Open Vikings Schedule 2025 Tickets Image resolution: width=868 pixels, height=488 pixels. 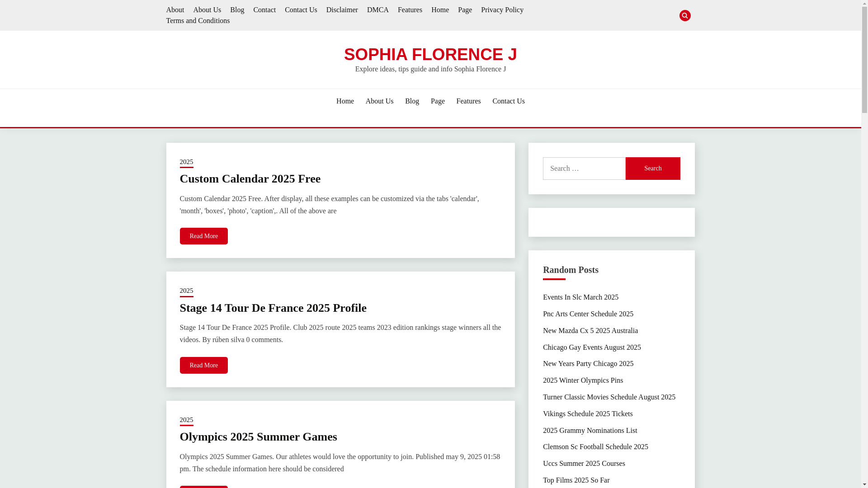[x=587, y=414]
